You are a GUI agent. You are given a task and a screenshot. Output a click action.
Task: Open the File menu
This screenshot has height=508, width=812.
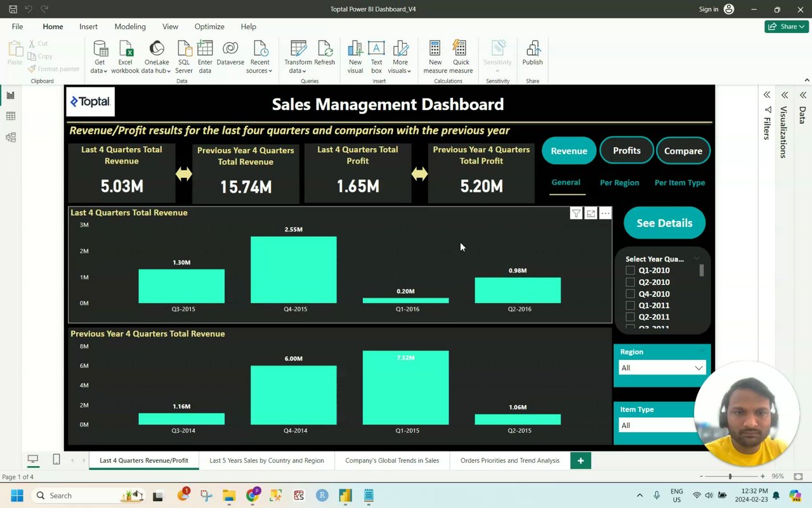point(17,27)
